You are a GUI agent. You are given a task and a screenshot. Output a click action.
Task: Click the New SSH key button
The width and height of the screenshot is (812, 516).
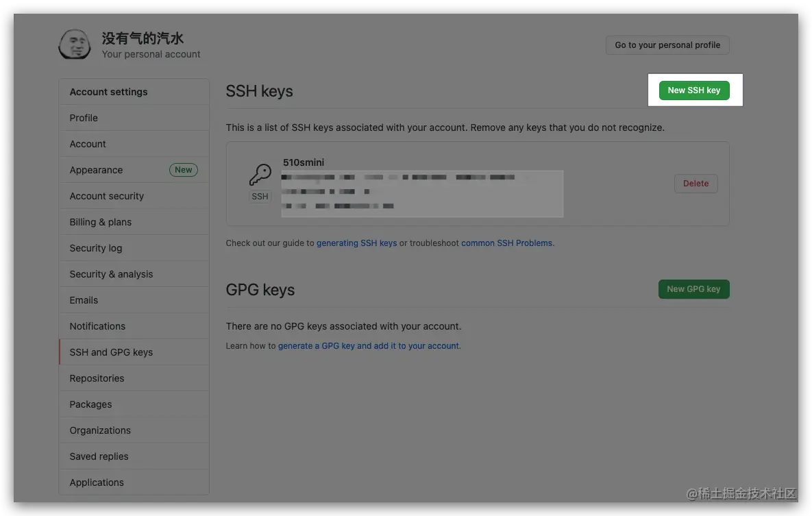[x=694, y=90]
